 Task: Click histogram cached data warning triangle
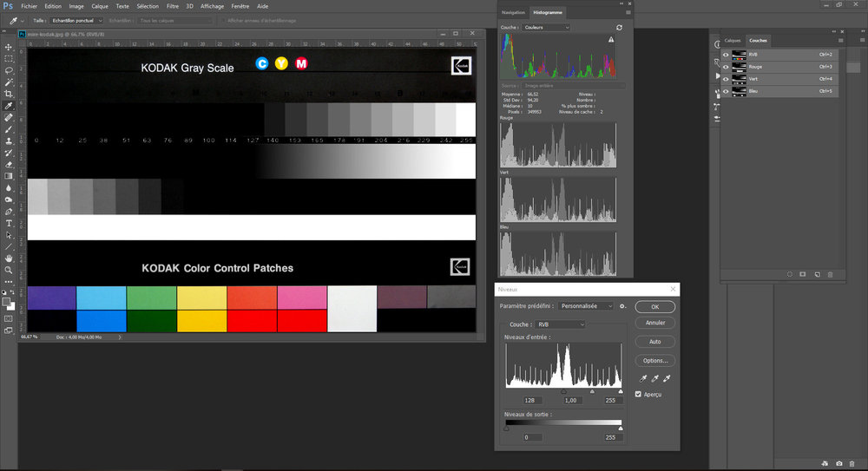click(x=611, y=39)
